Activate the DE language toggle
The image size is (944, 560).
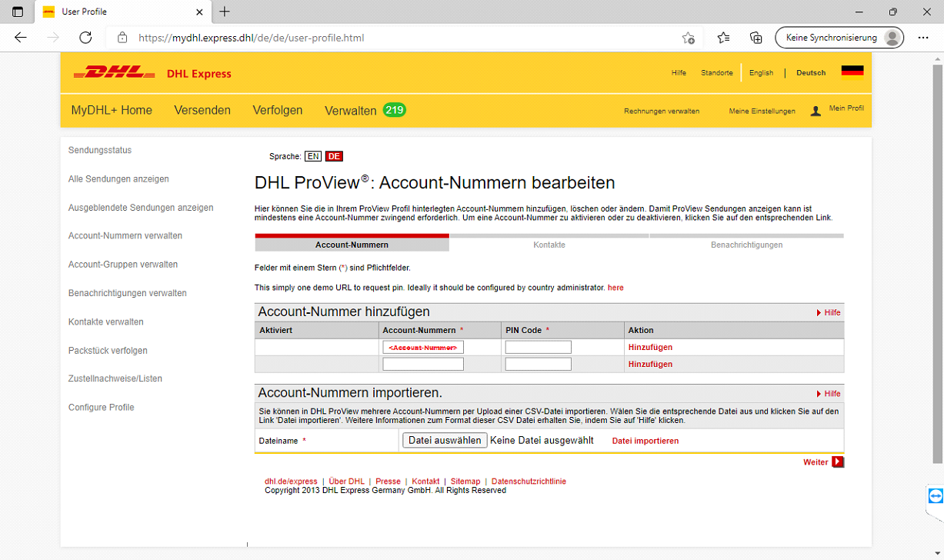tap(333, 156)
